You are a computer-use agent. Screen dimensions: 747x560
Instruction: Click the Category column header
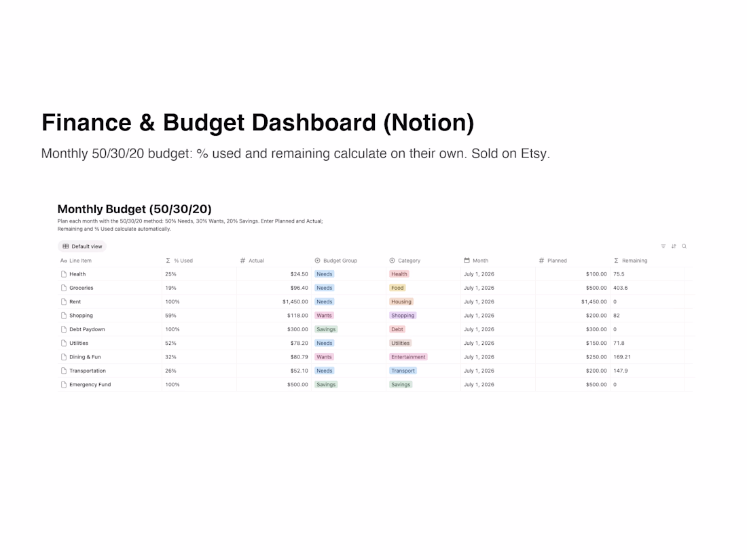(405, 261)
